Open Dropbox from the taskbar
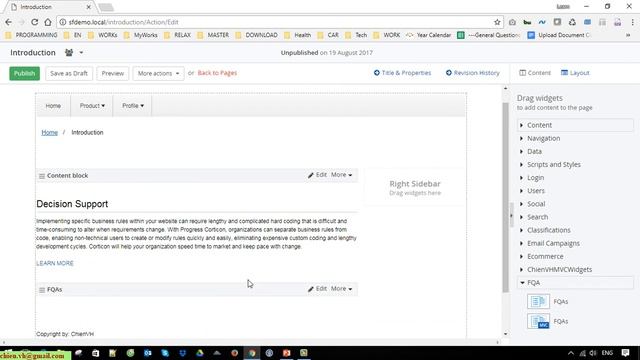 click(x=182, y=353)
